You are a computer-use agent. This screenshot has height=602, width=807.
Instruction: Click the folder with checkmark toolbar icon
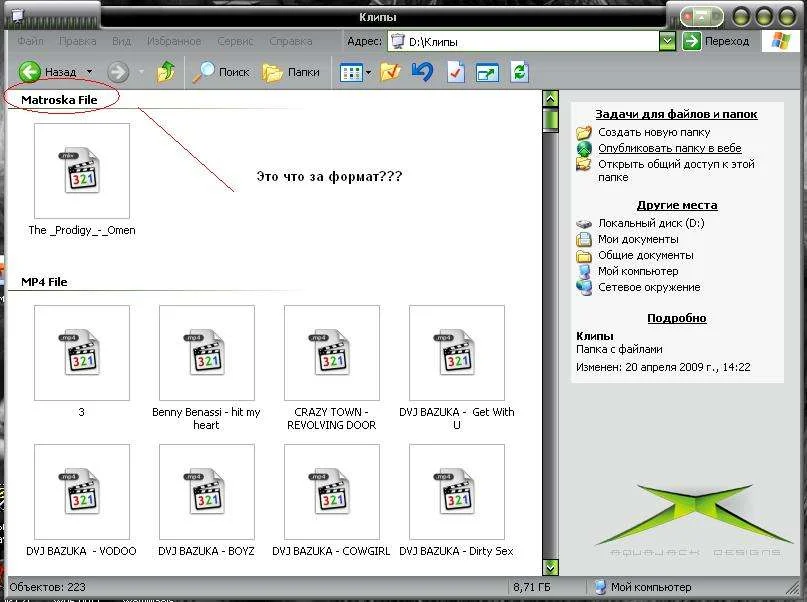coord(391,72)
